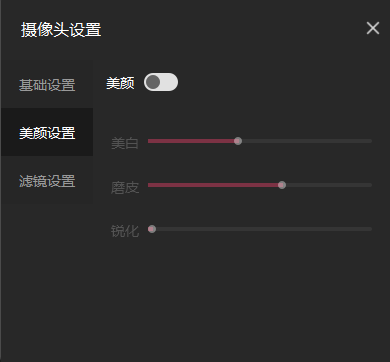Click the 锐化 label

pos(125,231)
